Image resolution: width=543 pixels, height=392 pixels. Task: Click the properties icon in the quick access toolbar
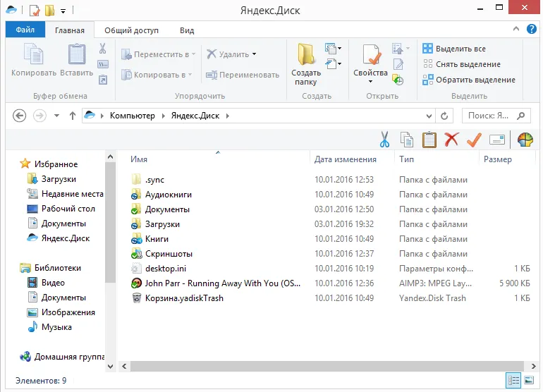tap(35, 11)
